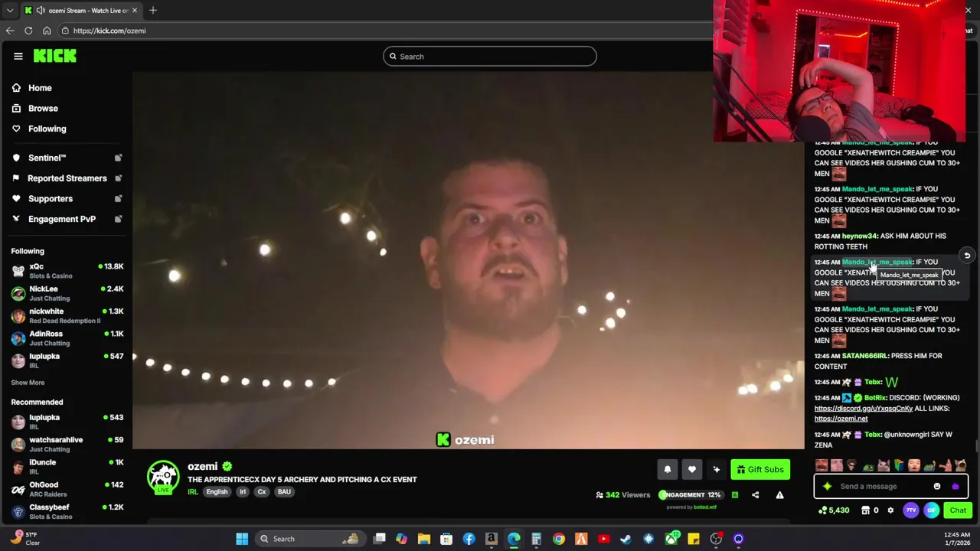Select the ozemi Stream browser tab
Screen dimensions: 980x551
pyautogui.click(x=81, y=10)
